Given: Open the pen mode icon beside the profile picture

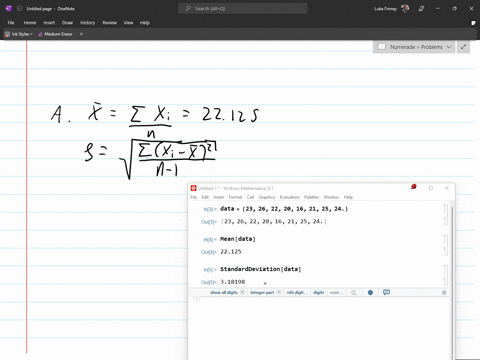Looking at the screenshot, I should coord(421,8).
